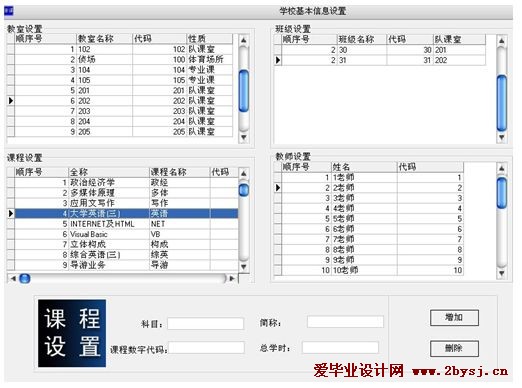Viewport: 522px width, 388px height.
Task: Click up arrow of 班级设置 scrollbar
Action: pyautogui.click(x=501, y=41)
